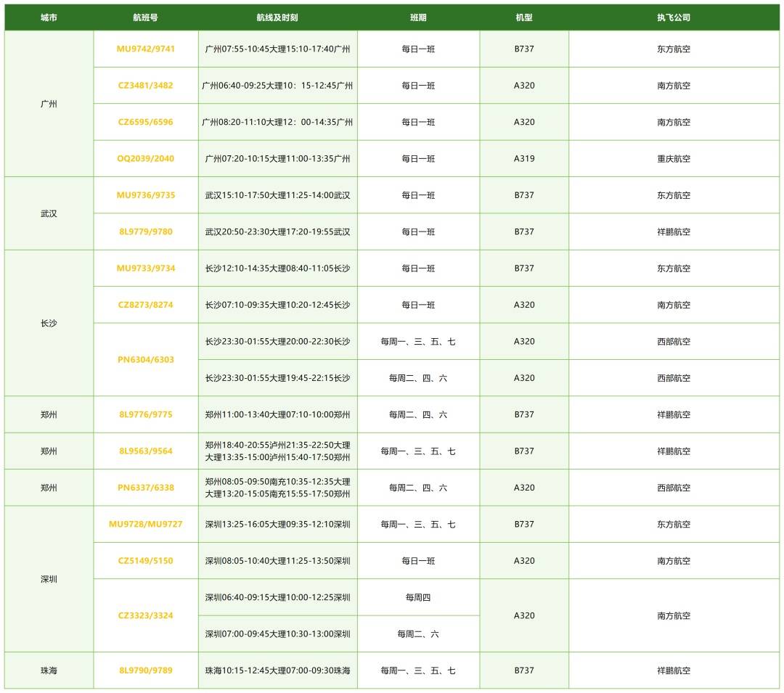Select the 执飞公司 column header
784x693 pixels.
click(x=674, y=17)
